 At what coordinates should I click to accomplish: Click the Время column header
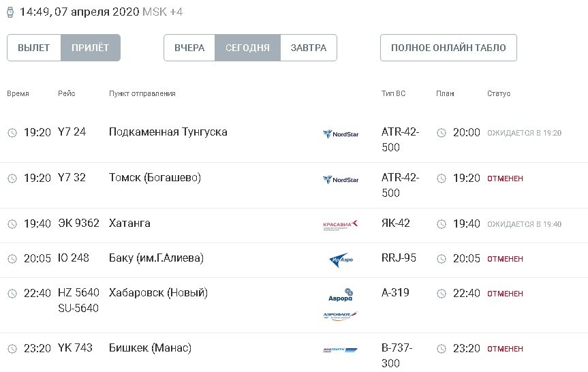click(x=18, y=93)
